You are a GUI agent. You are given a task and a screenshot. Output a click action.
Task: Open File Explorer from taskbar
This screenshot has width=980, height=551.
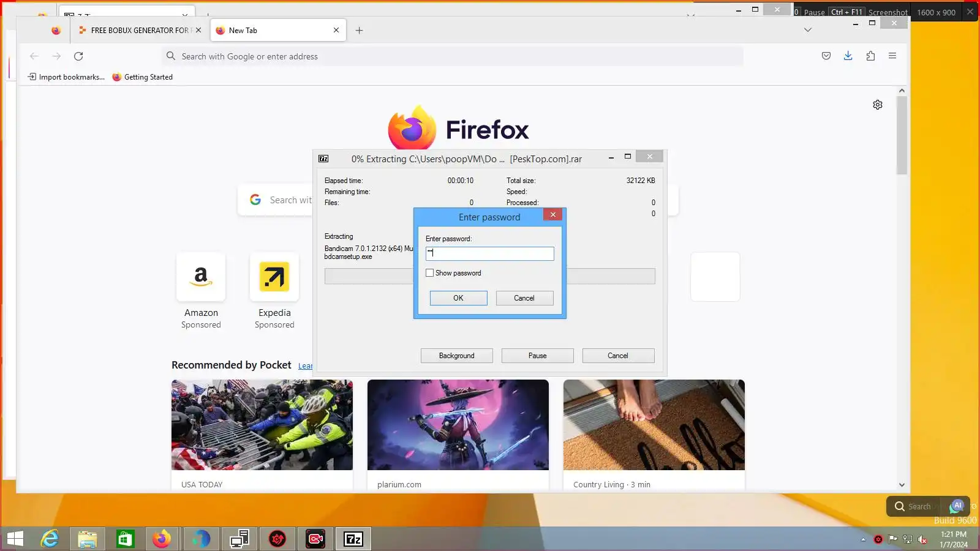point(88,539)
